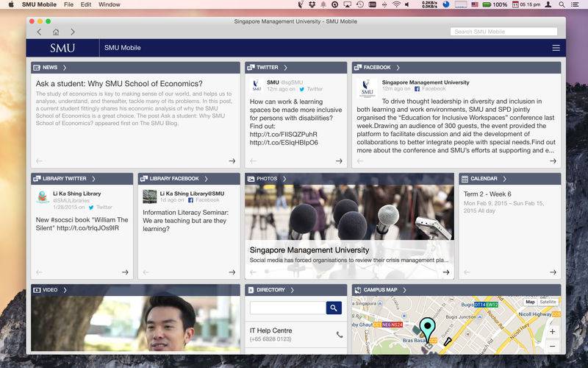
Task: Click the Twitter panel header icon
Action: (251, 68)
